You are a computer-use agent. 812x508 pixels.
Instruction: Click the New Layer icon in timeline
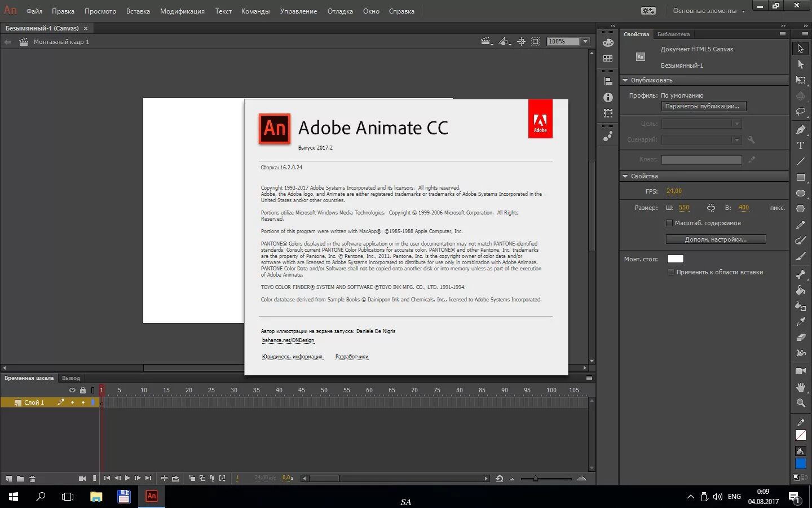[x=8, y=479]
